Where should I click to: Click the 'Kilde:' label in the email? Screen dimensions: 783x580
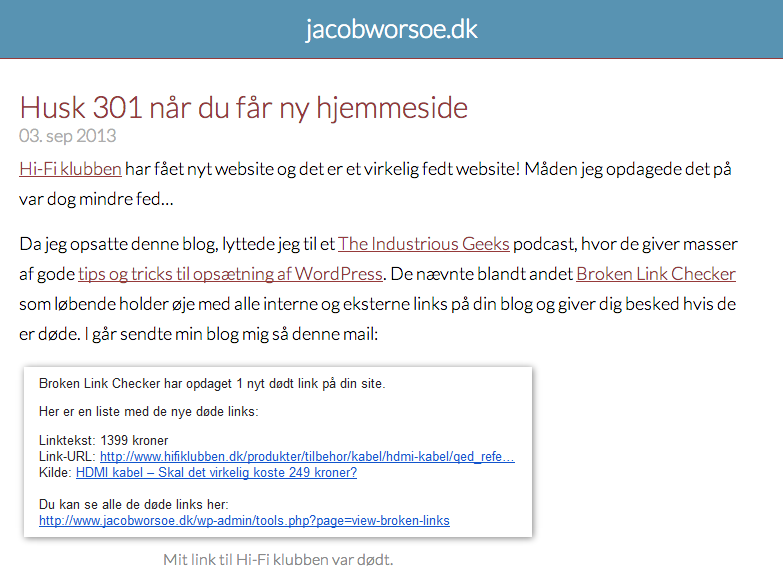click(55, 473)
